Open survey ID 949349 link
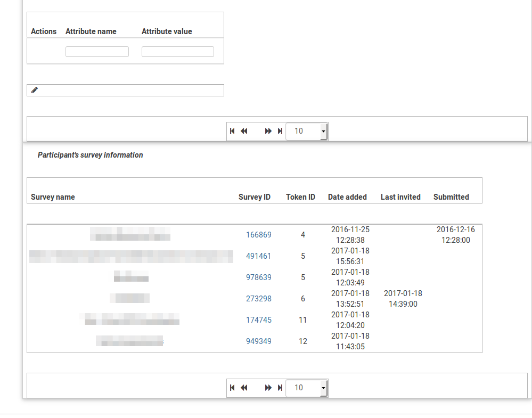Viewport: 532px width, 418px height. tap(258, 341)
